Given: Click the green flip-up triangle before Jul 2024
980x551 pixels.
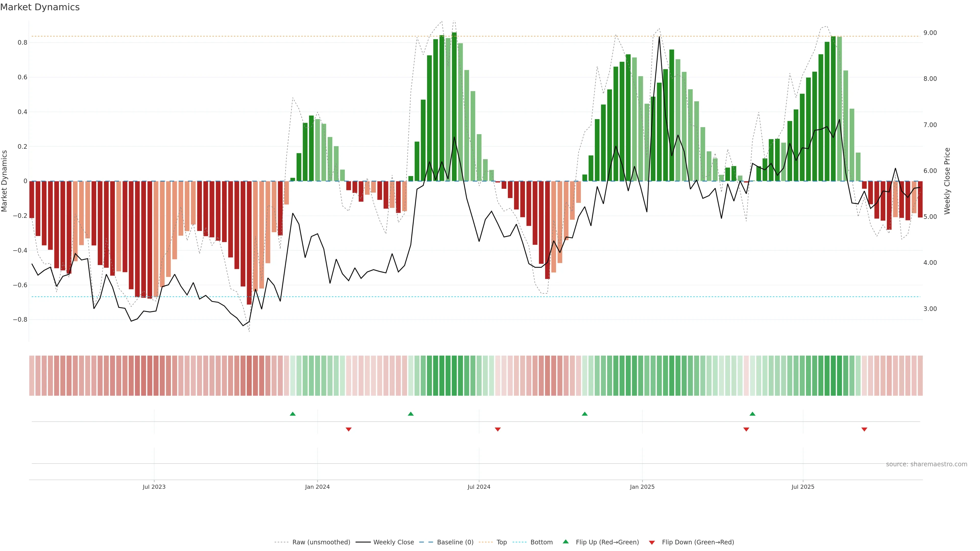Looking at the screenshot, I should pyautogui.click(x=410, y=414).
